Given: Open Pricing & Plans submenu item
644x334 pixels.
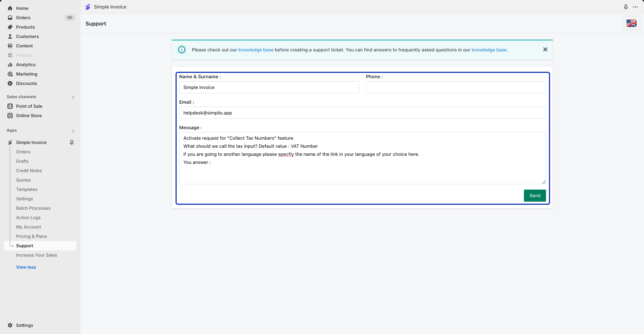Looking at the screenshot, I should (x=32, y=237).
